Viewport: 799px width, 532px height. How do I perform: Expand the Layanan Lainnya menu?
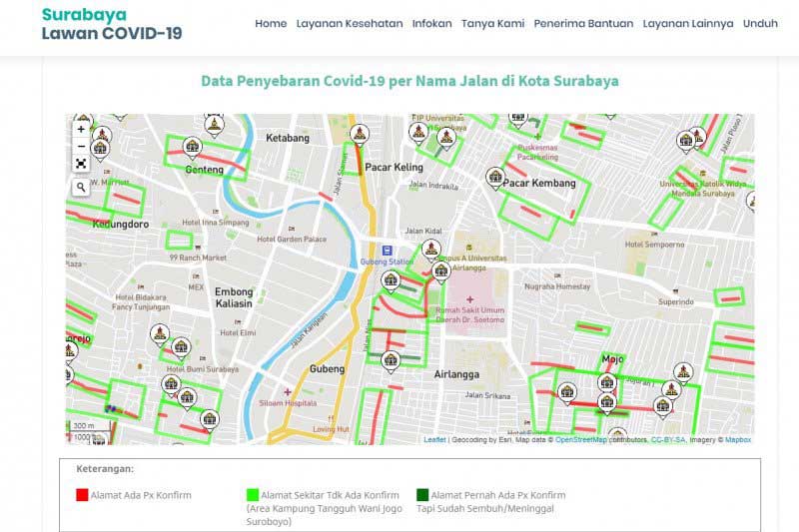[687, 24]
